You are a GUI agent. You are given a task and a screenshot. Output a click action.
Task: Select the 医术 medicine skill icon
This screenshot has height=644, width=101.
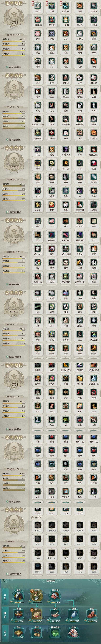pos(37,614)
